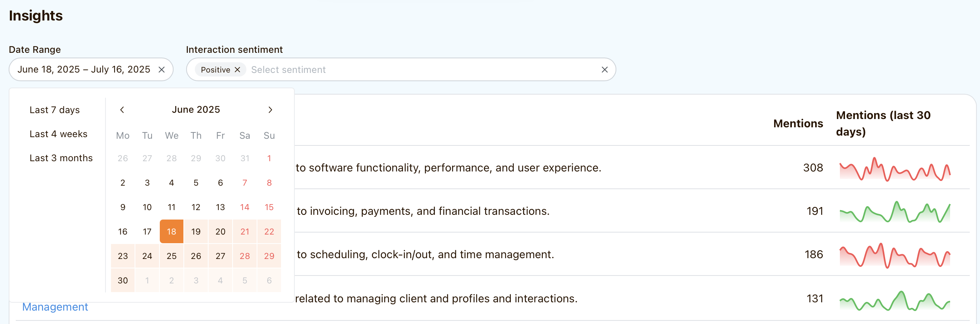The width and height of the screenshot is (980, 324).
Task: Click the Management topic link
Action: click(x=55, y=307)
